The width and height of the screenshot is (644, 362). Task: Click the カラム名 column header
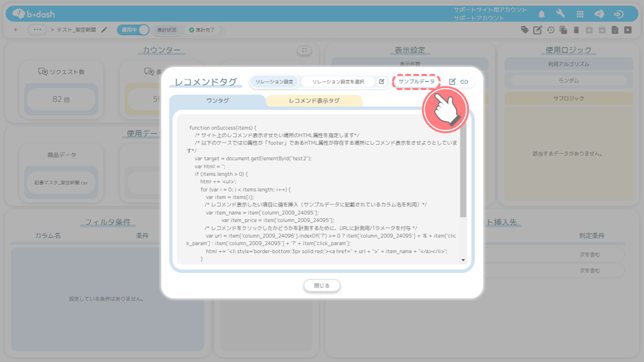click(48, 235)
